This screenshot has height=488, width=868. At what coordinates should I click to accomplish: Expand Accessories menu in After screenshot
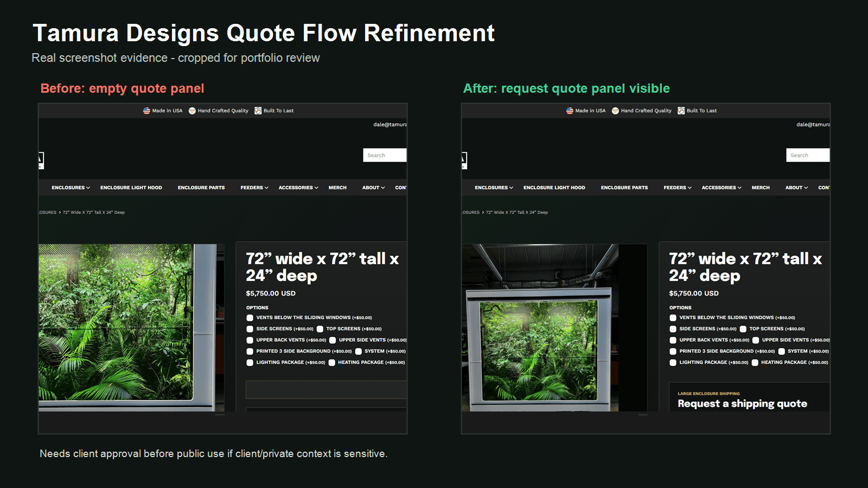coord(722,188)
